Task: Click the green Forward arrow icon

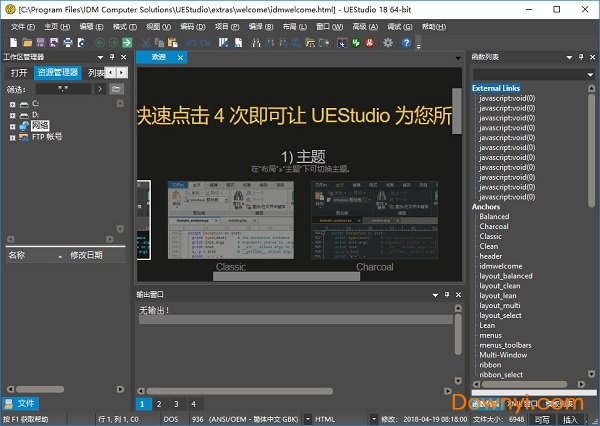Action: [113, 42]
